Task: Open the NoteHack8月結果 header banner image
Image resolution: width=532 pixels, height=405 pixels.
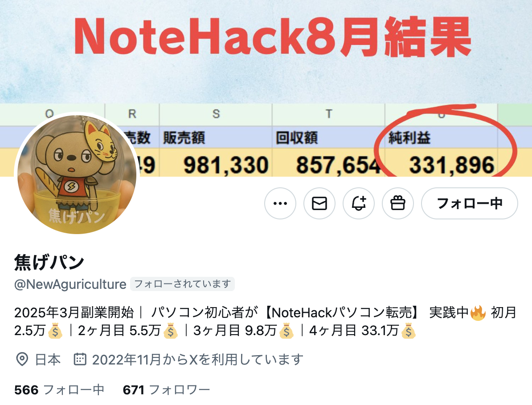Action: (x=266, y=88)
